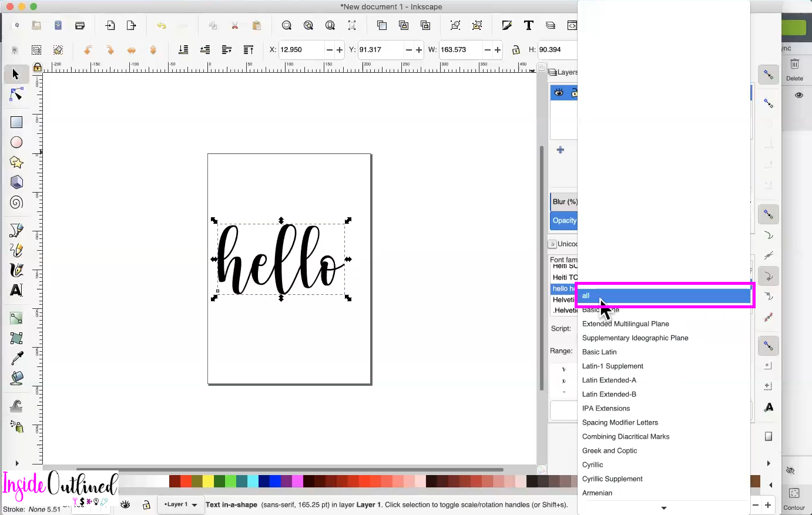Select the Star tool
Image resolution: width=812 pixels, height=515 pixels.
(16, 162)
